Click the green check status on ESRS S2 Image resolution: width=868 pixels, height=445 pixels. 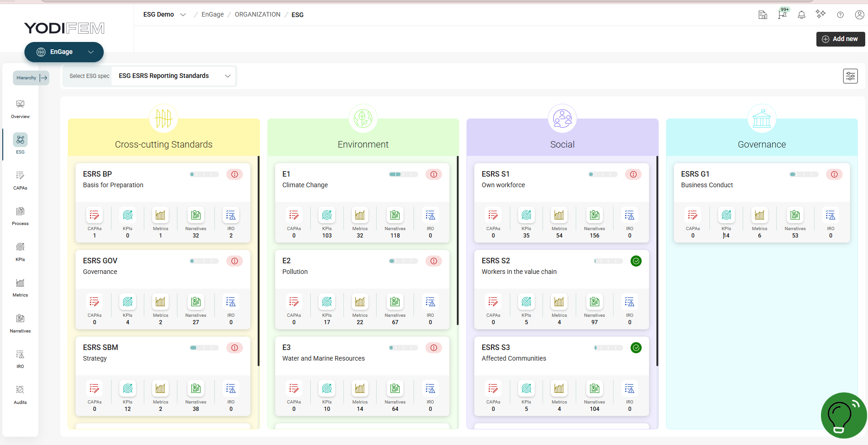point(636,261)
